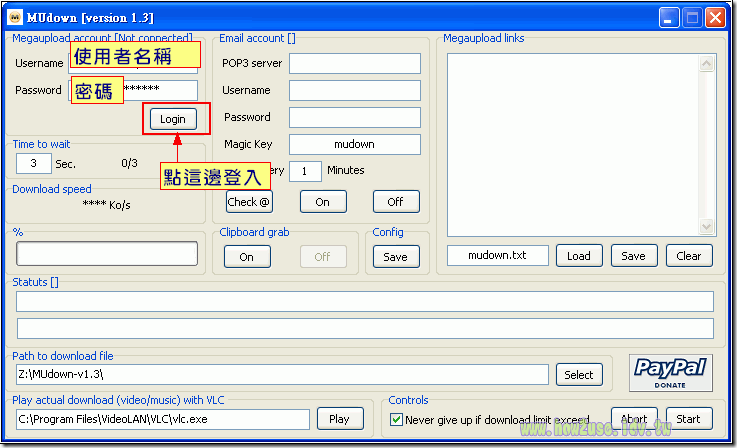Viewport: 737px width, 448px height.
Task: Click the PayPal Donate image
Action: (671, 373)
